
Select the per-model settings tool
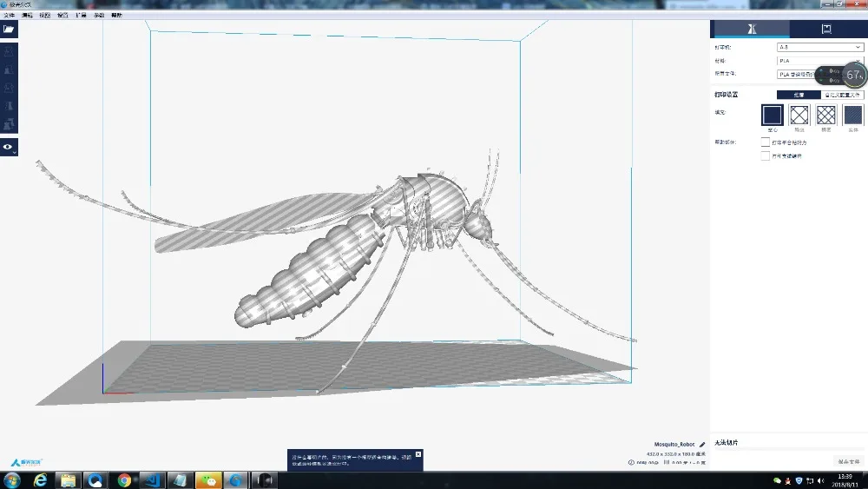click(x=9, y=124)
